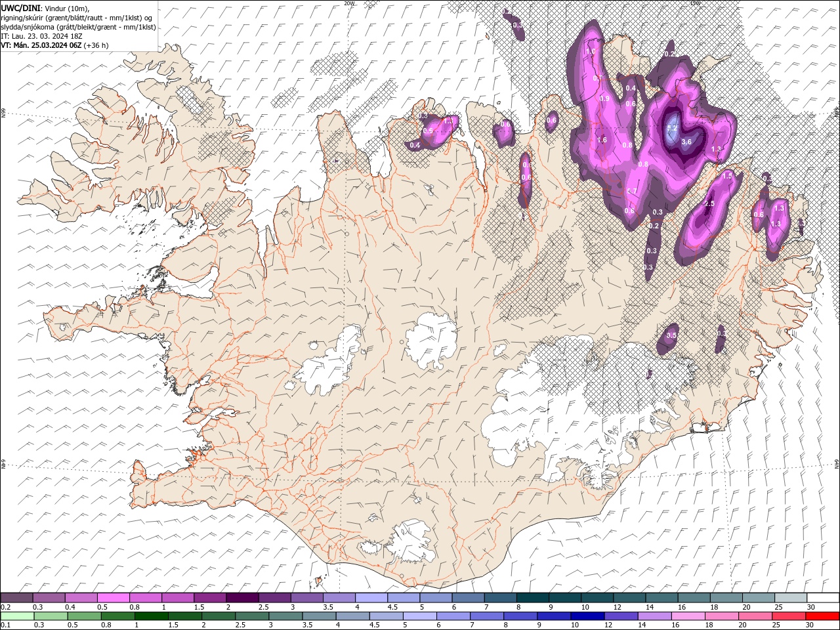Click the 20W longitude label
The image size is (840, 630).
click(349, 3)
